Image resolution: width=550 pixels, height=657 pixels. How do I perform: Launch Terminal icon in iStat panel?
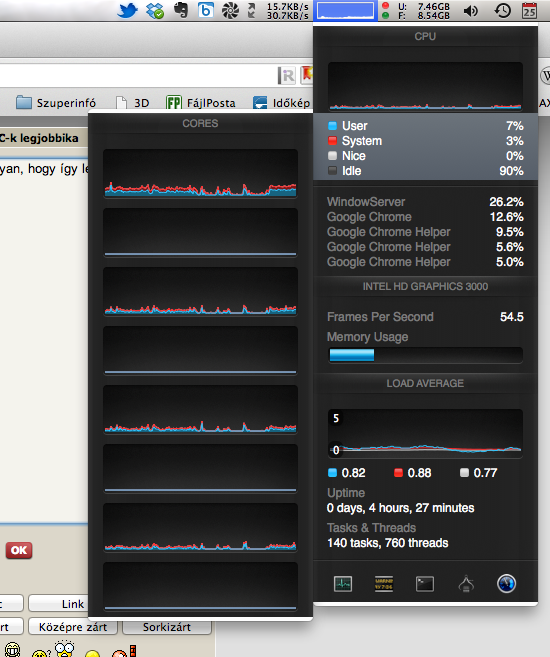click(x=425, y=584)
